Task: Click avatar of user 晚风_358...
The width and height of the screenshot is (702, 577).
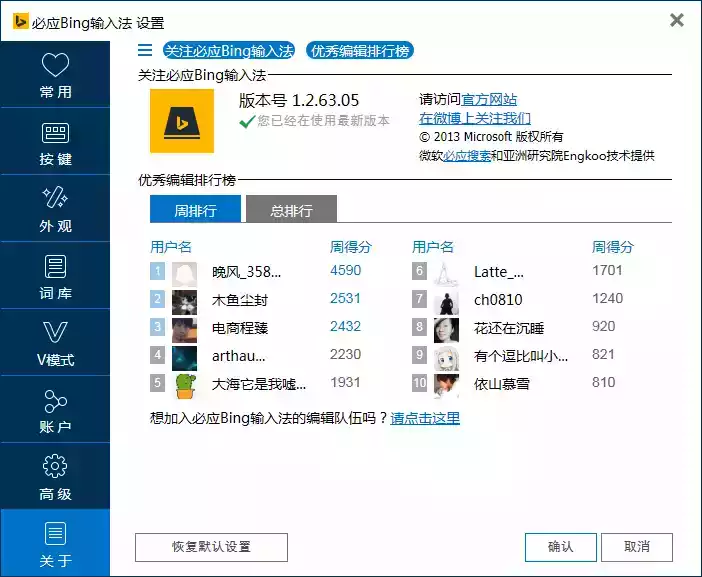Action: click(184, 274)
